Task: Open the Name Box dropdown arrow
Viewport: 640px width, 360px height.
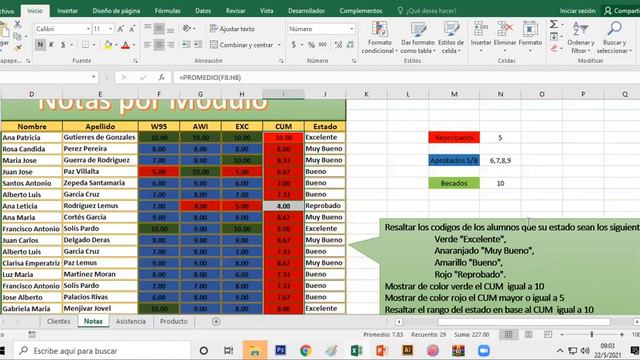Action: (93, 77)
